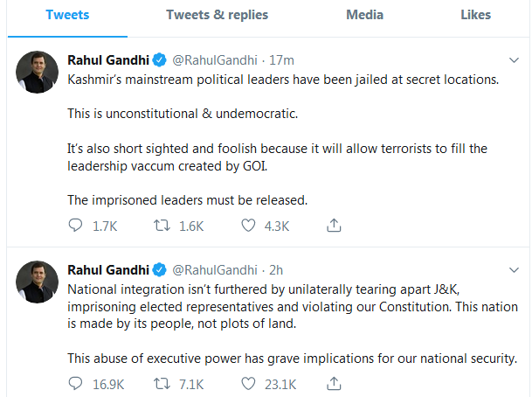The width and height of the screenshot is (532, 397).
Task: Retweet the National integration tweet
Action: pyautogui.click(x=162, y=384)
